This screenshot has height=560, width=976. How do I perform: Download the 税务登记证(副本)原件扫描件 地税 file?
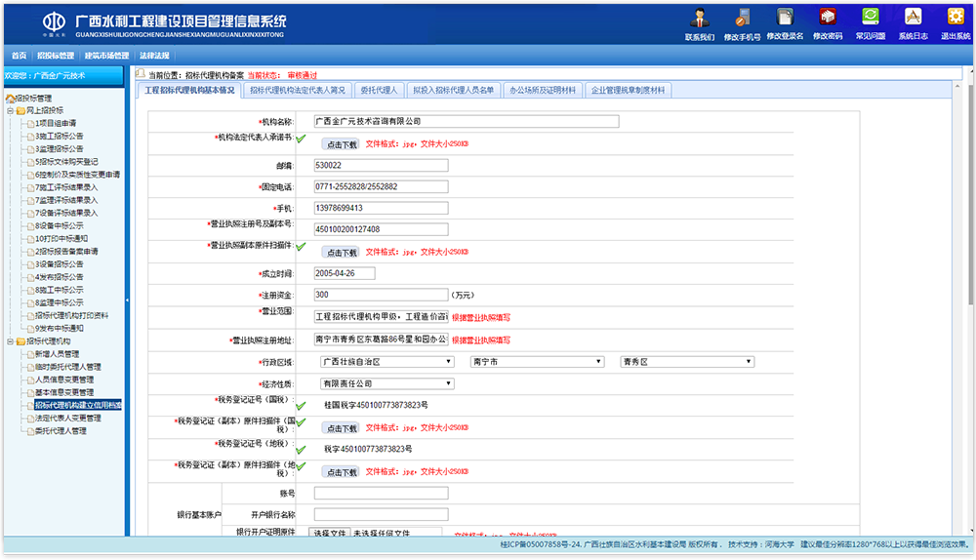pyautogui.click(x=341, y=472)
